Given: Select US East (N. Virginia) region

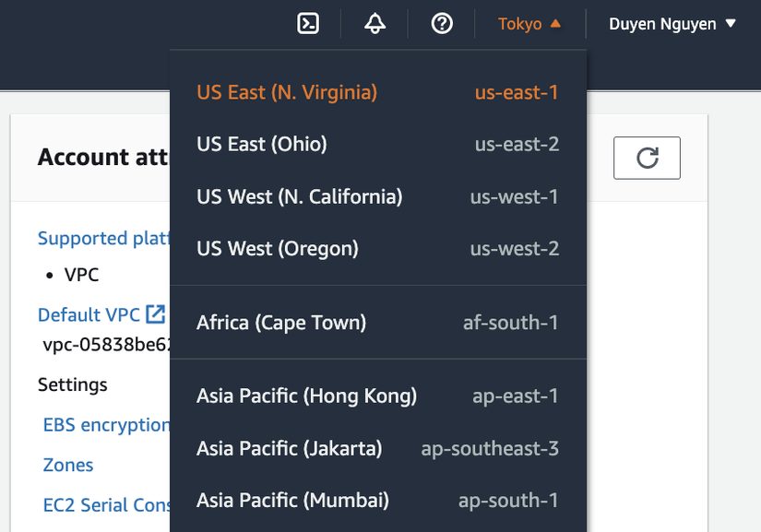Looking at the screenshot, I should 286,92.
